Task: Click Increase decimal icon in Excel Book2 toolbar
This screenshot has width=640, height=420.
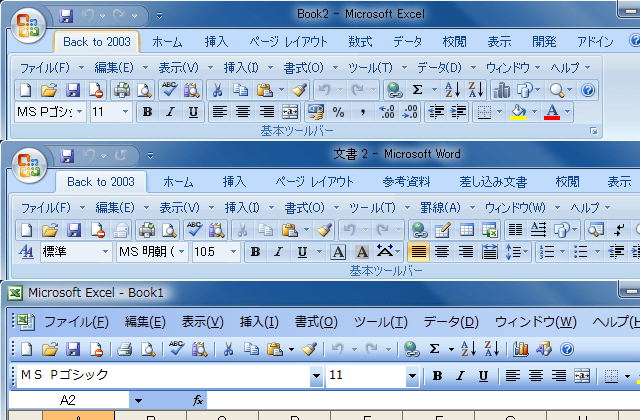Action: tap(387, 112)
